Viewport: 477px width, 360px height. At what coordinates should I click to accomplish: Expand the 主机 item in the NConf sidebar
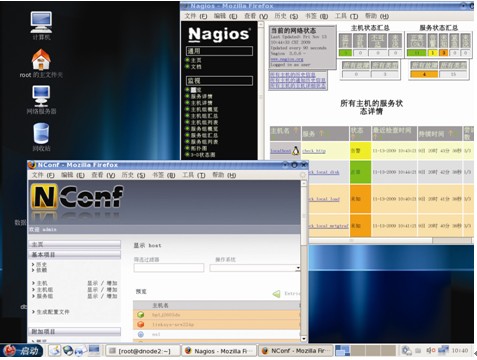point(42,283)
